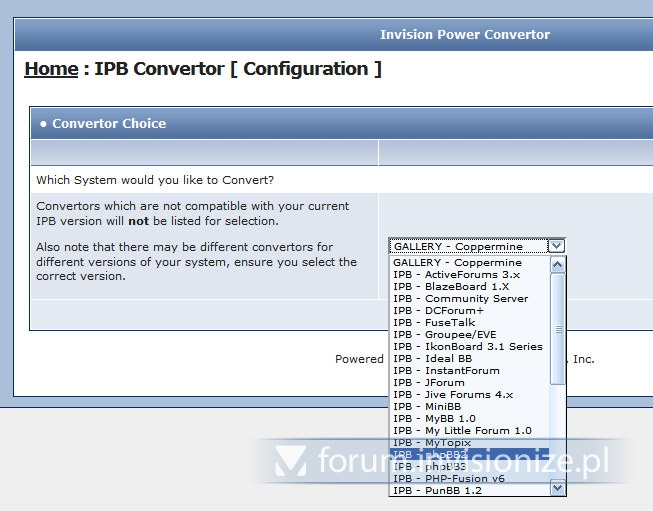The width and height of the screenshot is (653, 511).
Task: Click the Home link in breadcrumb
Action: click(51, 69)
